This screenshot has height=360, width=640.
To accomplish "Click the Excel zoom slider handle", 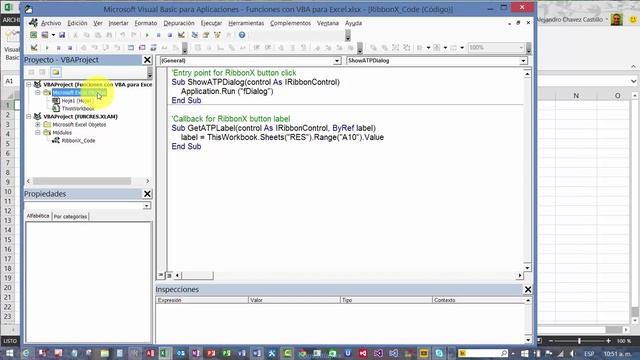I will point(579,341).
